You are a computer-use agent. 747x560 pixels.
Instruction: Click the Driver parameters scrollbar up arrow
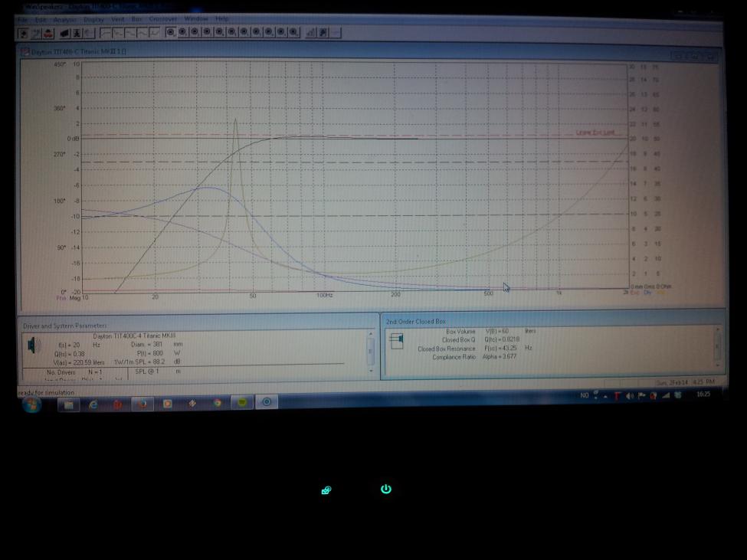coord(371,334)
